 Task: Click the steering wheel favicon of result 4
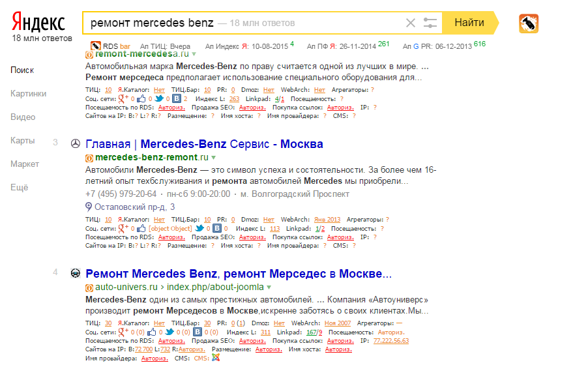(x=76, y=273)
